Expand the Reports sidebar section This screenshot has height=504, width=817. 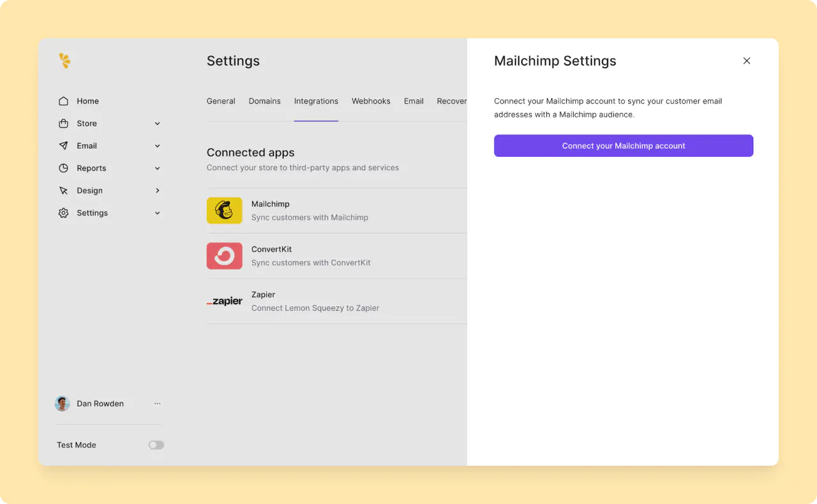157,168
